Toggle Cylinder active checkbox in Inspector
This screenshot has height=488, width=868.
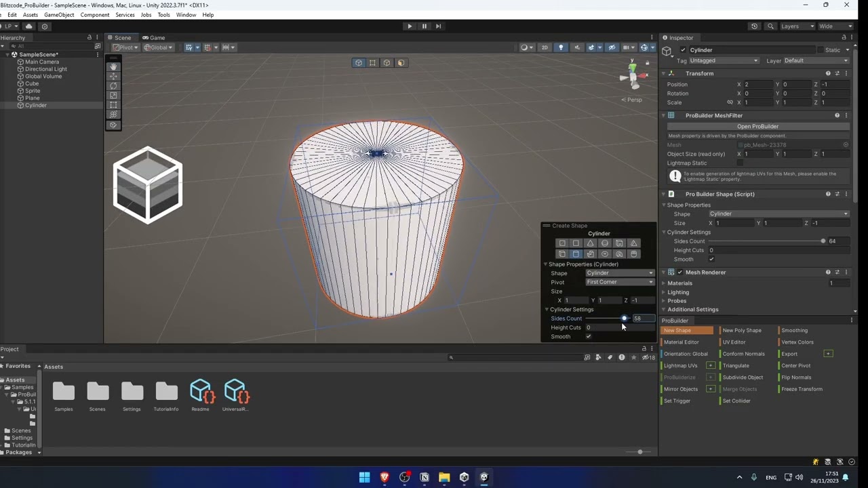click(683, 50)
